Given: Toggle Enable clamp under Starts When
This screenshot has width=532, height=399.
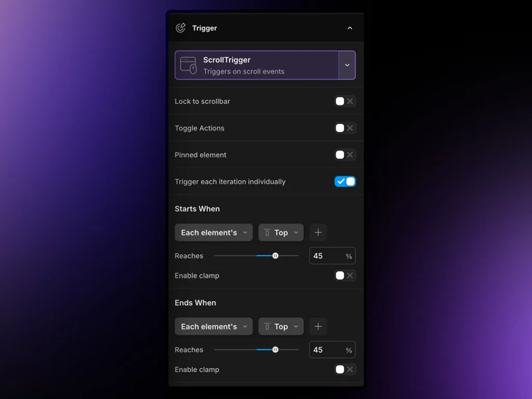Looking at the screenshot, I should [x=345, y=276].
